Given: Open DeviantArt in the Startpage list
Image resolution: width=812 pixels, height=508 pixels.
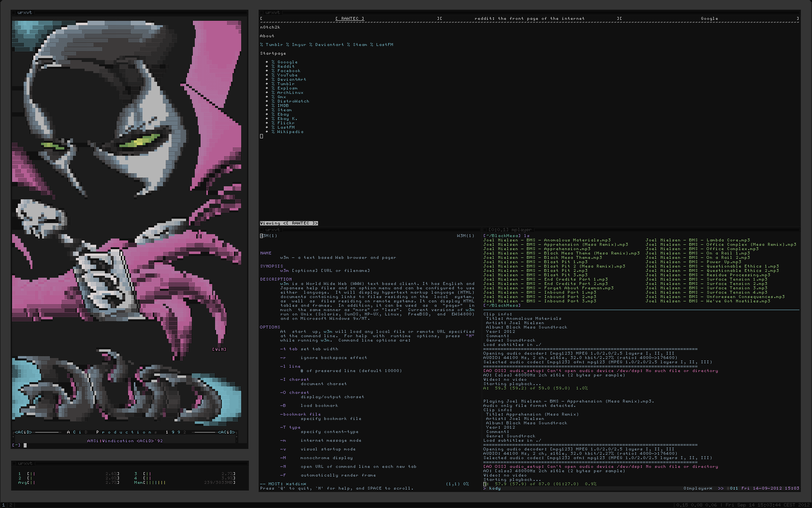Looking at the screenshot, I should click(x=291, y=79).
